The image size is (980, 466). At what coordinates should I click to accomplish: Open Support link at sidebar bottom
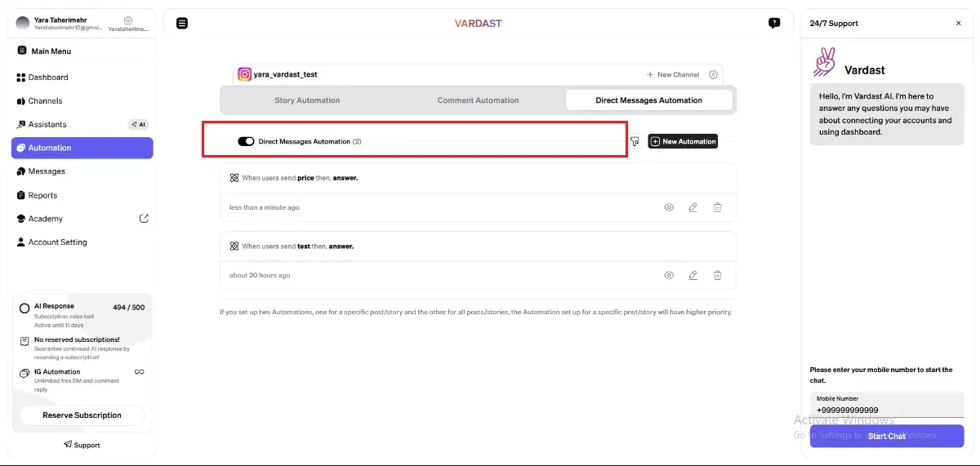click(x=82, y=445)
